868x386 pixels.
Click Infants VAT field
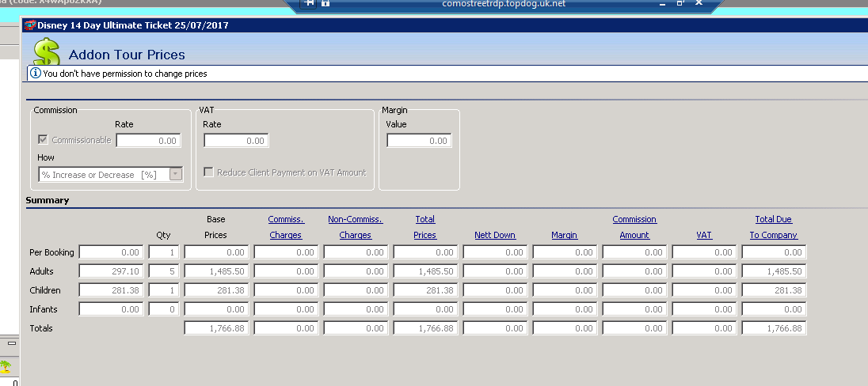click(705, 309)
